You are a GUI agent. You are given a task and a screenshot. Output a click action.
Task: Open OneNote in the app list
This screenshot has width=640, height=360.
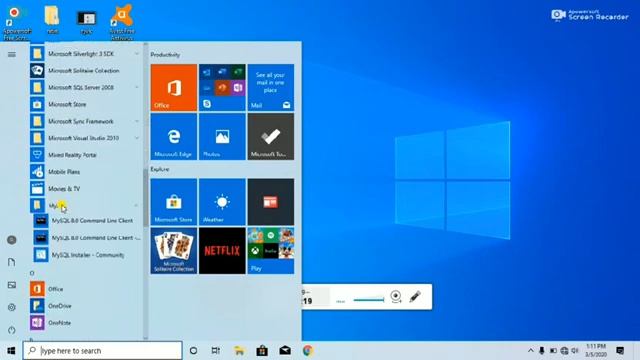click(x=85, y=322)
